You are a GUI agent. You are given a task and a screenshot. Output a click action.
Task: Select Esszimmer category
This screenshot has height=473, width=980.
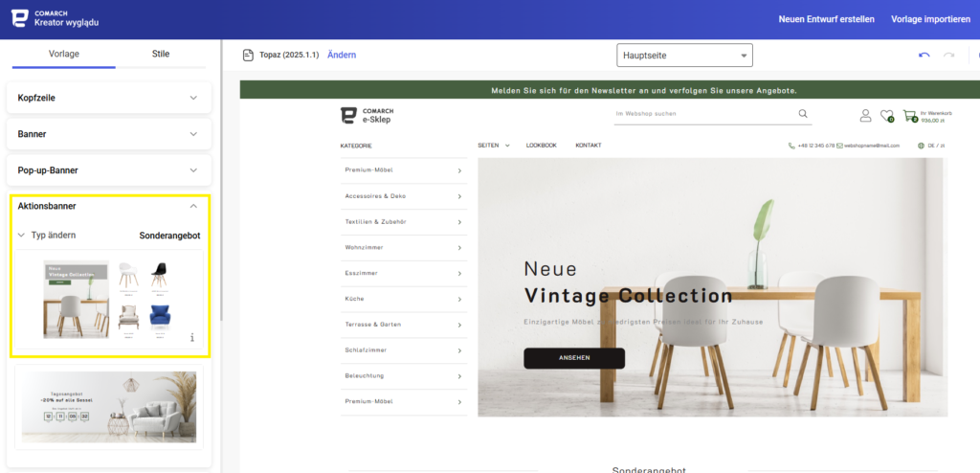[361, 274]
